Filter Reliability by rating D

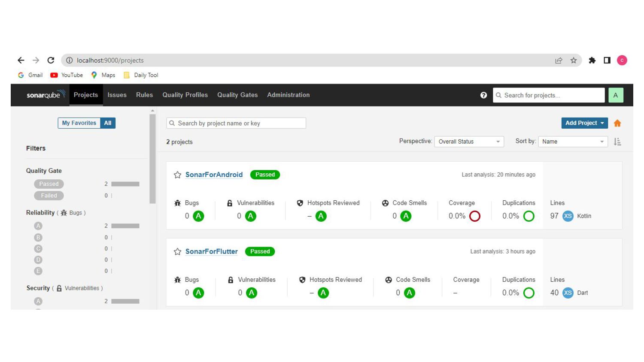pyautogui.click(x=38, y=260)
